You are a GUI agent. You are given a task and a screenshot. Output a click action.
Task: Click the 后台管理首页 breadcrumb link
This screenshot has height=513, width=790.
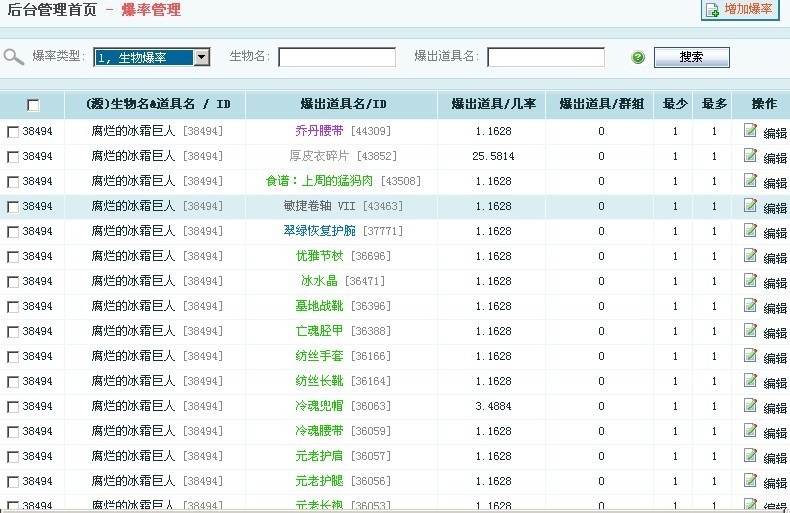52,10
